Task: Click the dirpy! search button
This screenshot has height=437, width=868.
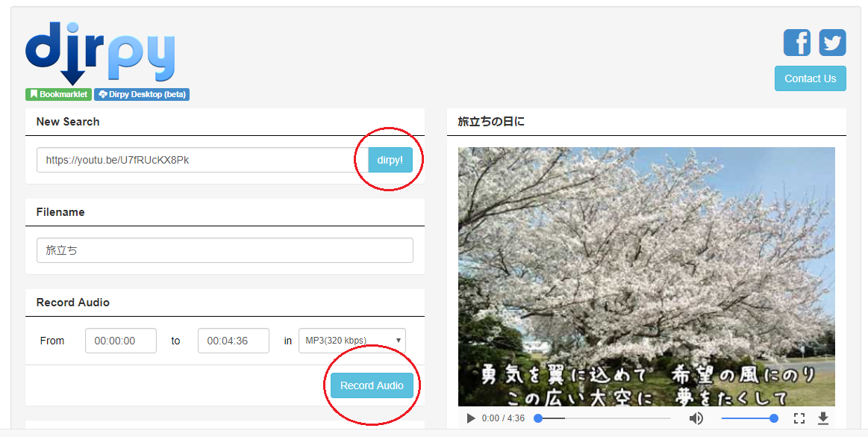Action: tap(390, 160)
